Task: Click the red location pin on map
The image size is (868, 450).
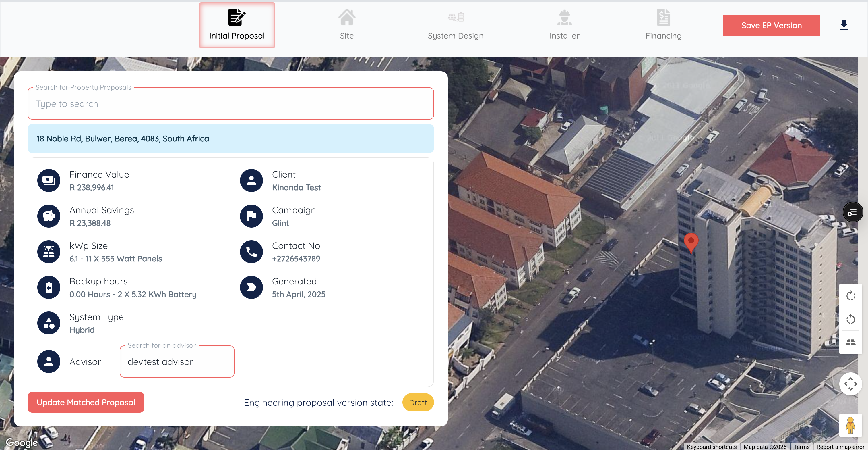Action: point(691,241)
